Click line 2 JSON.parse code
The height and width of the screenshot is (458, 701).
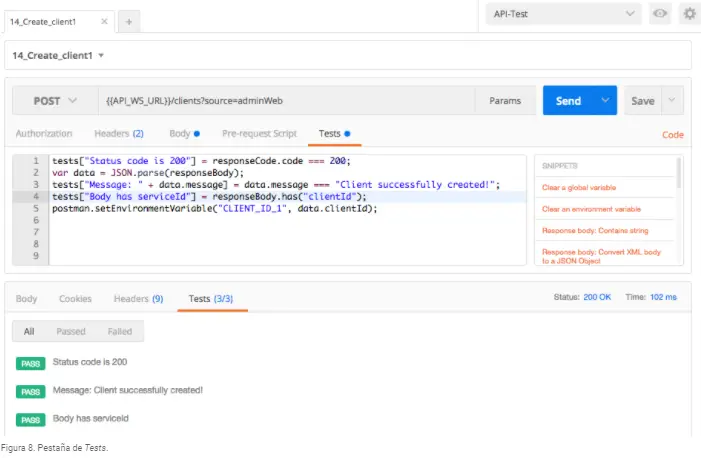click(148, 173)
